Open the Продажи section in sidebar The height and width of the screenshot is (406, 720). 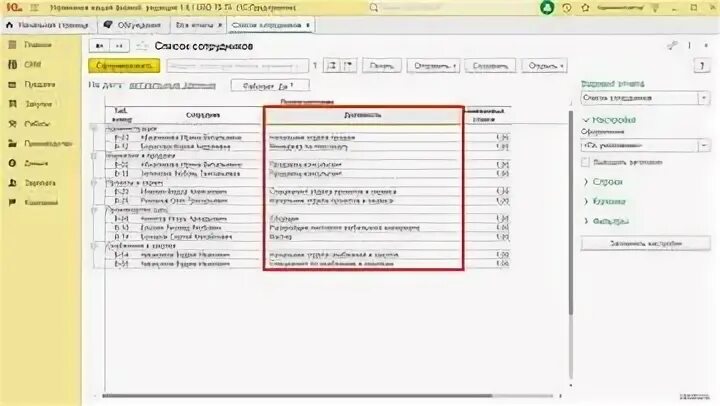point(32,85)
